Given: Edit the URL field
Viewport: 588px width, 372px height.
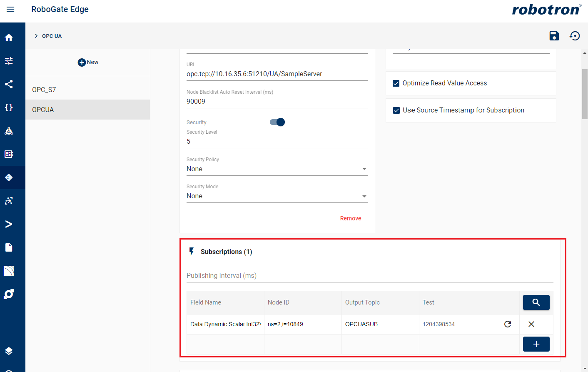Looking at the screenshot, I should [x=277, y=74].
